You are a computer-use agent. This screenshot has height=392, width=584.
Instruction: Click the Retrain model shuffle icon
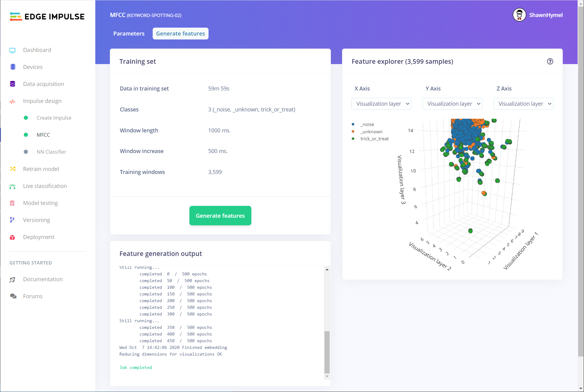click(x=12, y=169)
